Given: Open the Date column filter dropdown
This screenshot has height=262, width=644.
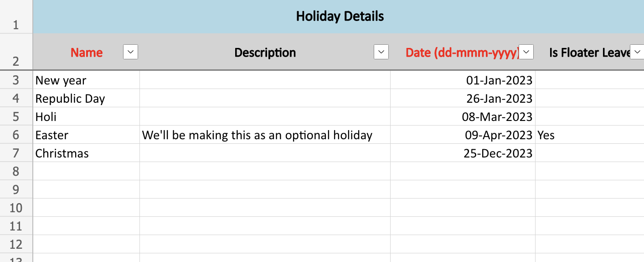Looking at the screenshot, I should click(x=526, y=52).
